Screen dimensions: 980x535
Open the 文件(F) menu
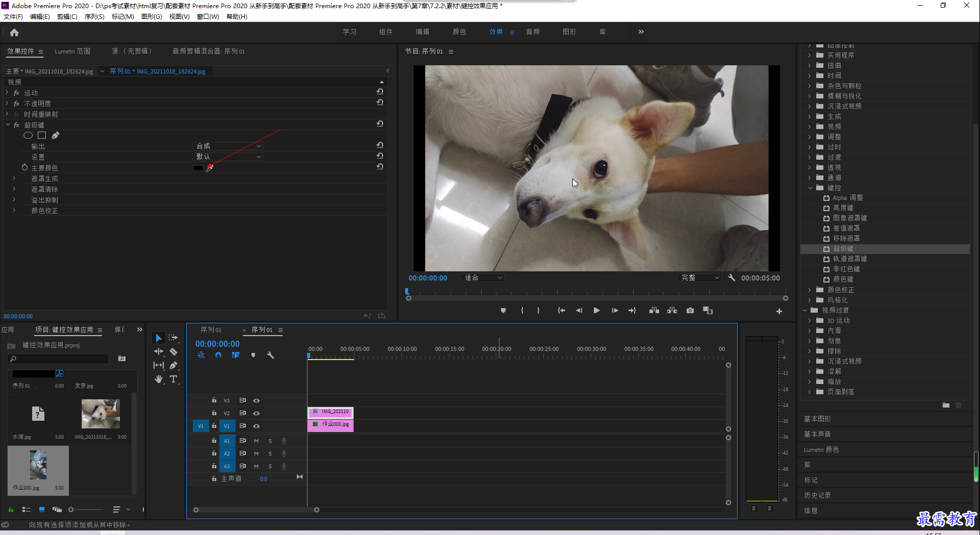point(13,16)
